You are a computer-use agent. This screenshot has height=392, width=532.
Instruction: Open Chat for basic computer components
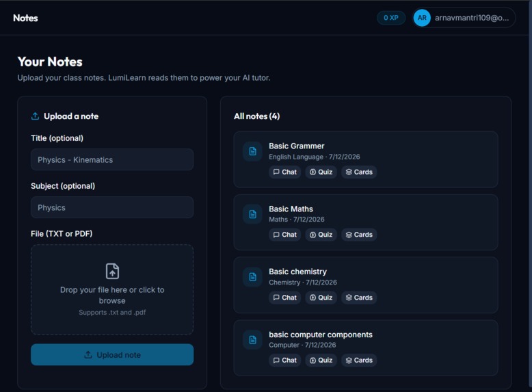click(x=285, y=360)
